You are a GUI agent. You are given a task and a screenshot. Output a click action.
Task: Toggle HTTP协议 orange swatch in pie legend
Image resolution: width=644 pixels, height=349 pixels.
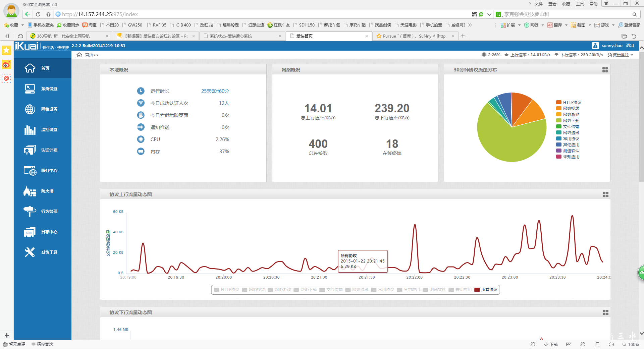(559, 102)
